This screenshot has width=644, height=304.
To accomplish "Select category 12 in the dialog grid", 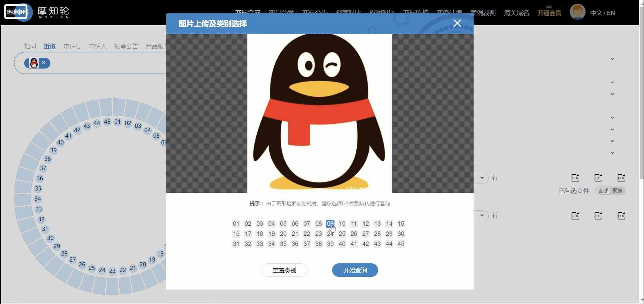I will click(x=365, y=224).
